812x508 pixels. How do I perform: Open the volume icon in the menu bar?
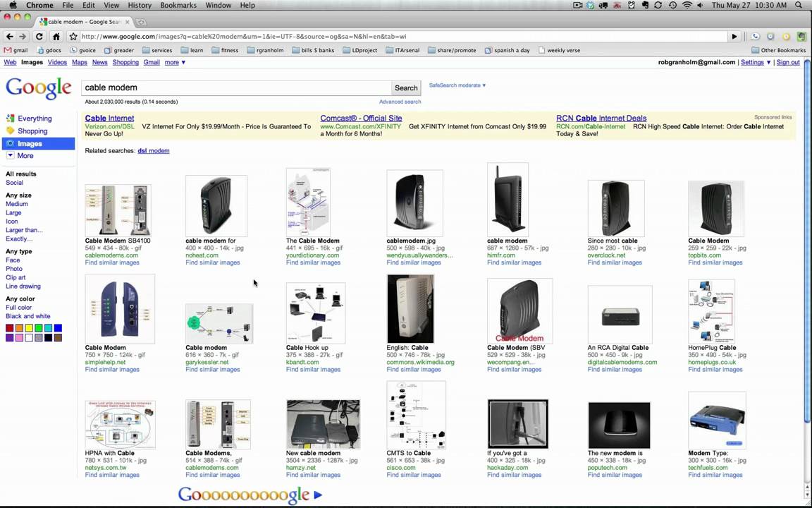[x=700, y=5]
